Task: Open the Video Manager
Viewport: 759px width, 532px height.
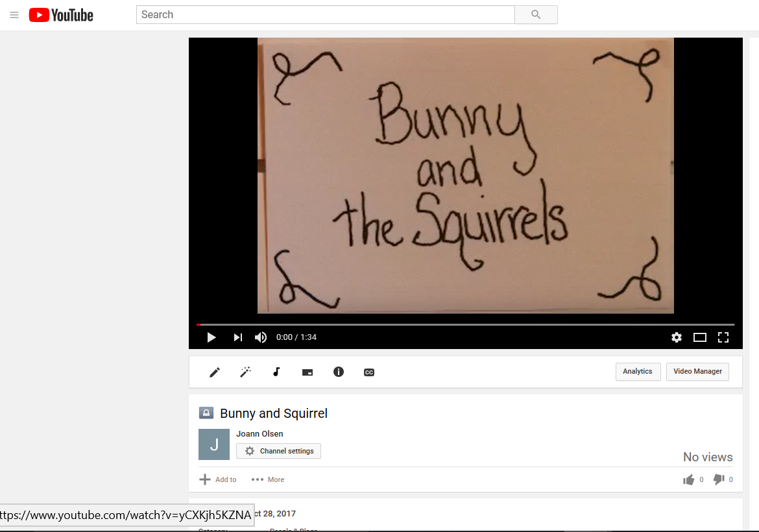Action: click(697, 371)
